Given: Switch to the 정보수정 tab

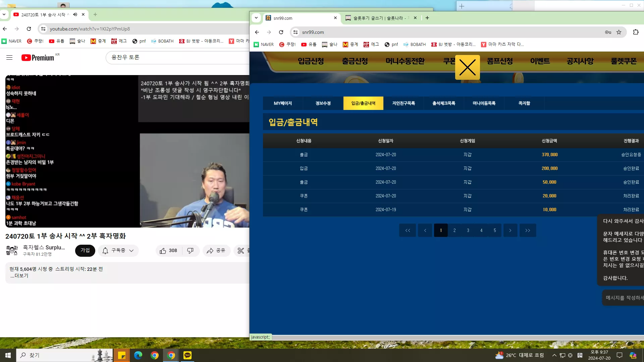Looking at the screenshot, I should tap(323, 103).
